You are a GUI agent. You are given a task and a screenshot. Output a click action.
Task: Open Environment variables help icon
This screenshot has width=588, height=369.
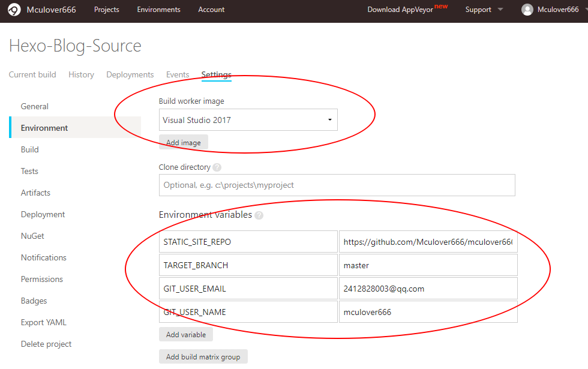click(259, 215)
